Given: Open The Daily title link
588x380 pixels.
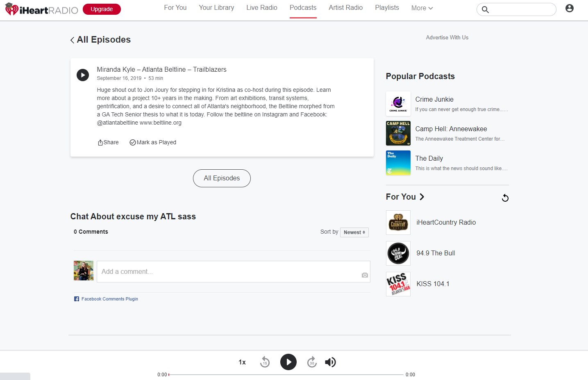Looking at the screenshot, I should [429, 158].
